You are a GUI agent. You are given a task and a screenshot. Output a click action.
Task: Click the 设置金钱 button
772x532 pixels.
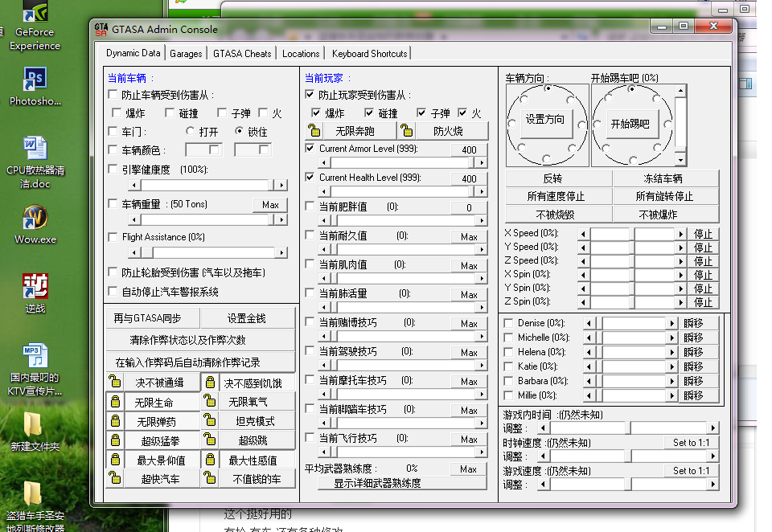pyautogui.click(x=248, y=318)
